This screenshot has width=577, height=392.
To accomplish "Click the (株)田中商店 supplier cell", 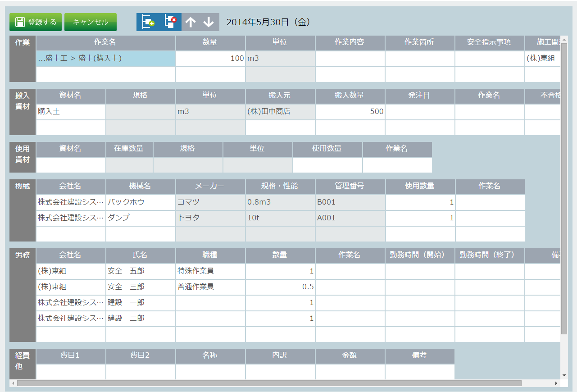I will point(280,112).
